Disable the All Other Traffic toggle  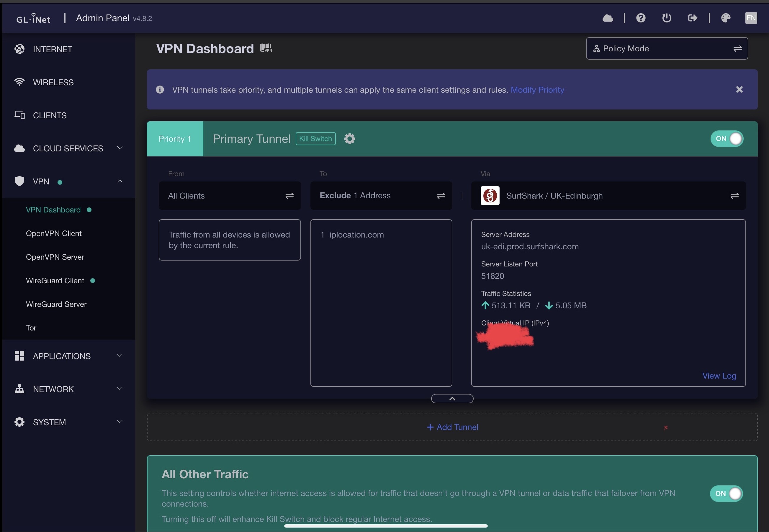tap(726, 493)
